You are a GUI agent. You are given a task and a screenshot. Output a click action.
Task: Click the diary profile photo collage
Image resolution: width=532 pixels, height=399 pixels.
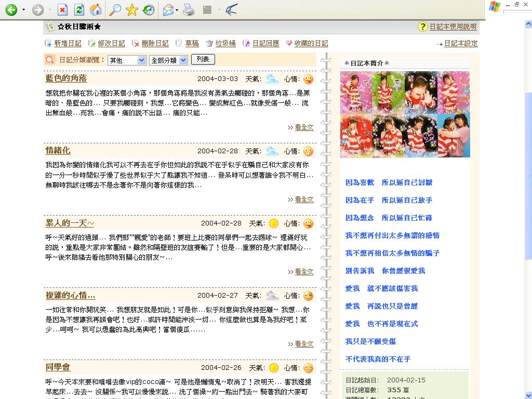(x=405, y=114)
